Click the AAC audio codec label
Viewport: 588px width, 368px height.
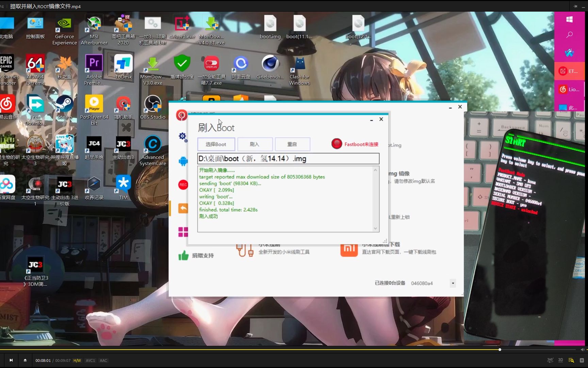tap(103, 361)
